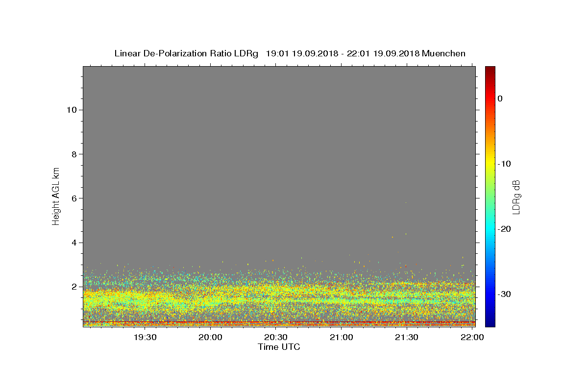Click the 'LDRg dB' colorbar label
This screenshot has width=588, height=392.
pos(516,196)
